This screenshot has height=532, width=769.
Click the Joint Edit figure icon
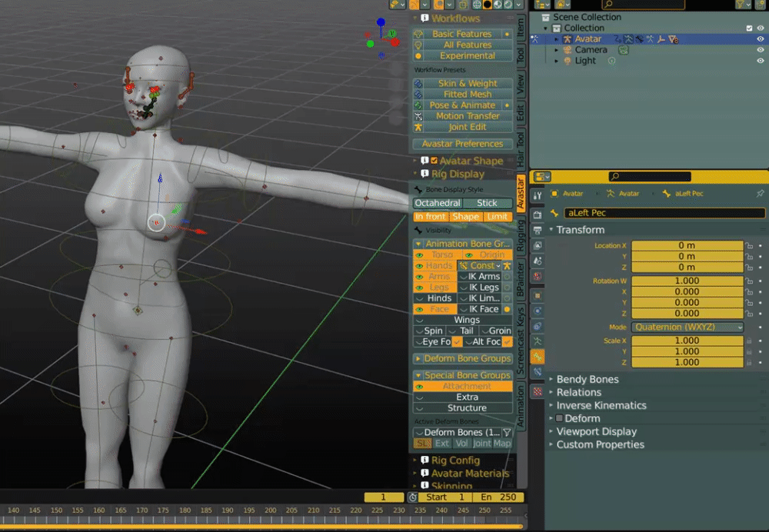(x=418, y=127)
